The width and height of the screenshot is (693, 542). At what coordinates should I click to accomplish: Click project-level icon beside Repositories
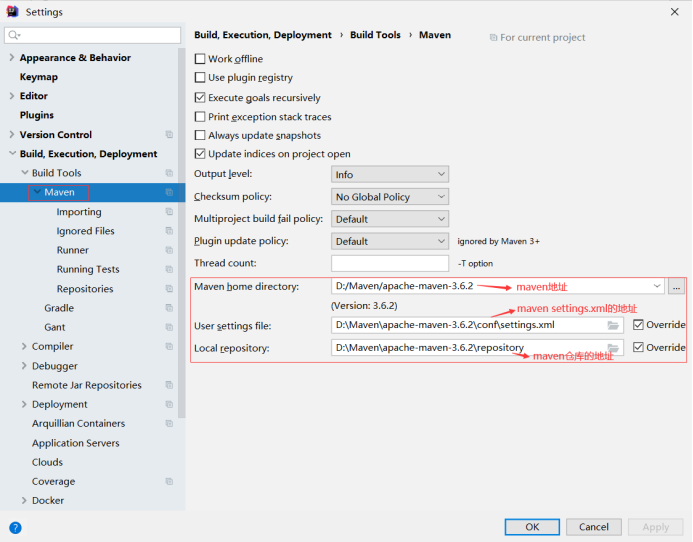pos(169,289)
